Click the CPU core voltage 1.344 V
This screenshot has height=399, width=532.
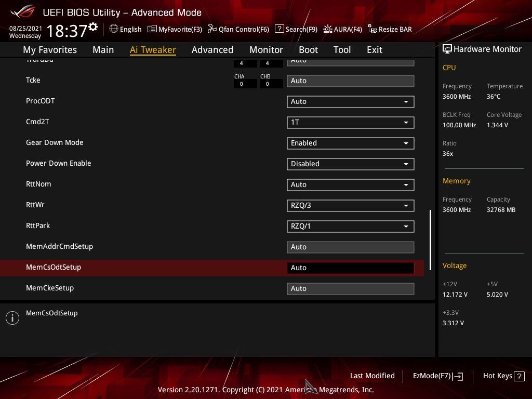tap(497, 125)
